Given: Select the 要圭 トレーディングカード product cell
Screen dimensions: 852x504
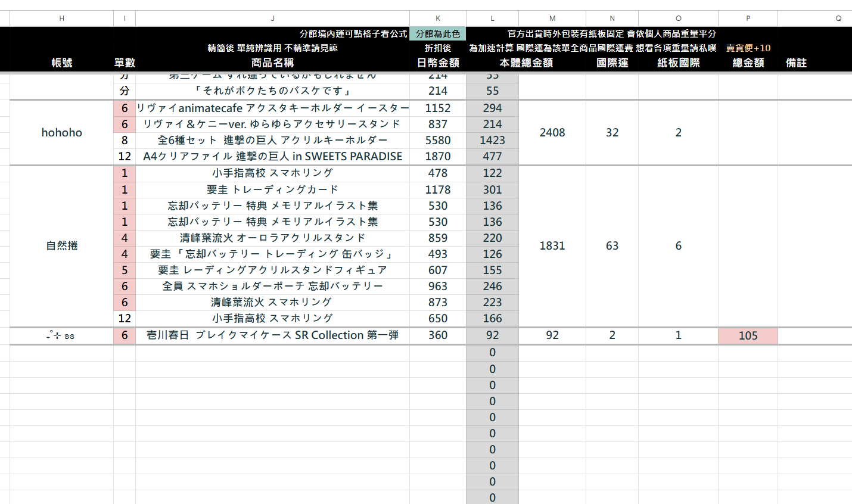Looking at the screenshot, I should click(x=272, y=189).
